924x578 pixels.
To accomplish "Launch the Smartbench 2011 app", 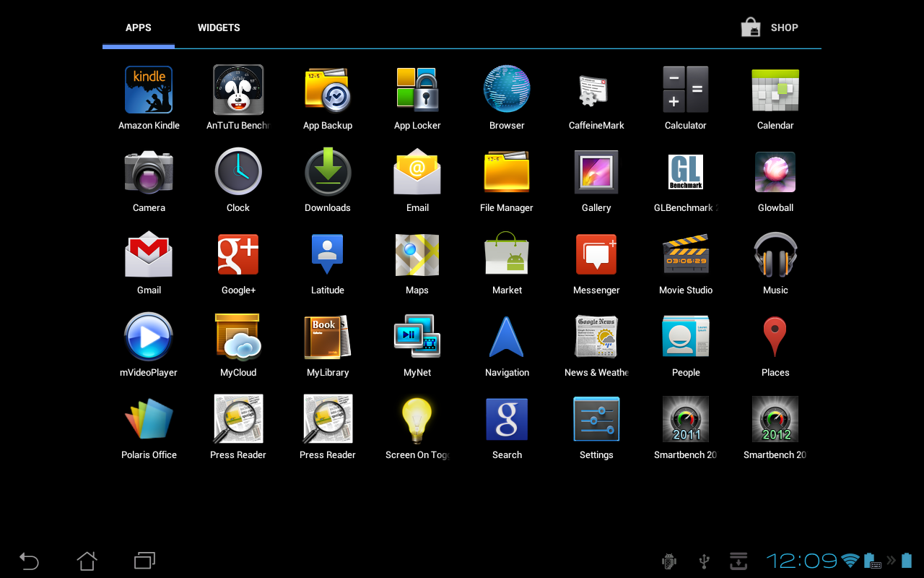I will tap(686, 419).
